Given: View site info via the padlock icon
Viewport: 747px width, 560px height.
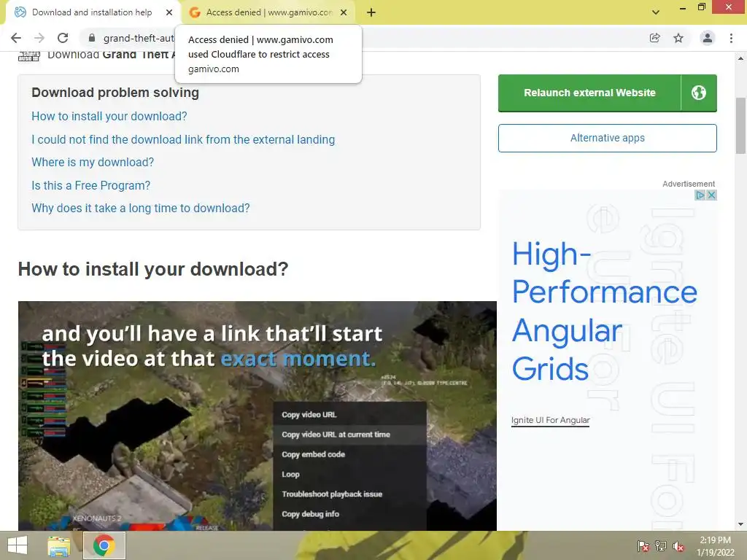Looking at the screenshot, I should [x=92, y=38].
